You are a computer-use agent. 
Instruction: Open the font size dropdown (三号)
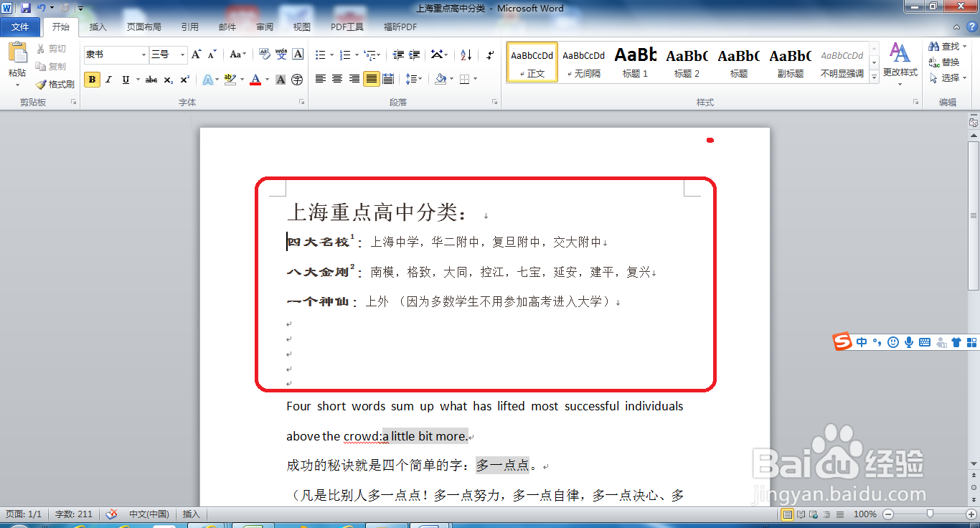(182, 55)
